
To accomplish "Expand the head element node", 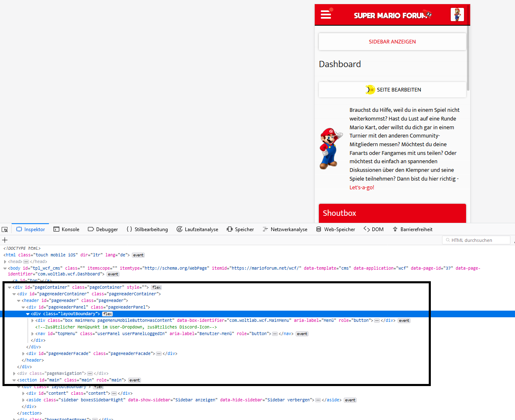I will click(5, 262).
